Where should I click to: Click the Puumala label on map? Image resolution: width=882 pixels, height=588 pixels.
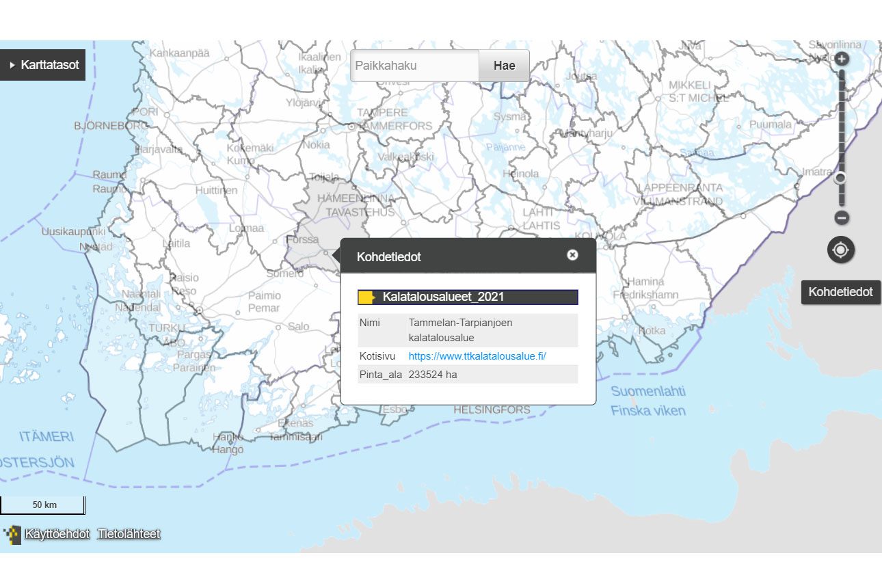(x=771, y=124)
